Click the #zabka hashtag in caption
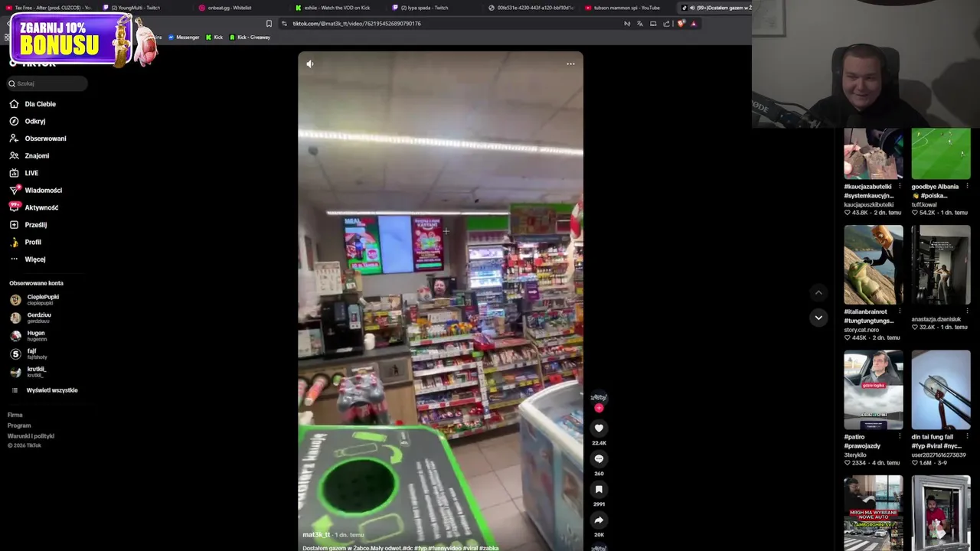This screenshot has width=980, height=551. (x=488, y=548)
